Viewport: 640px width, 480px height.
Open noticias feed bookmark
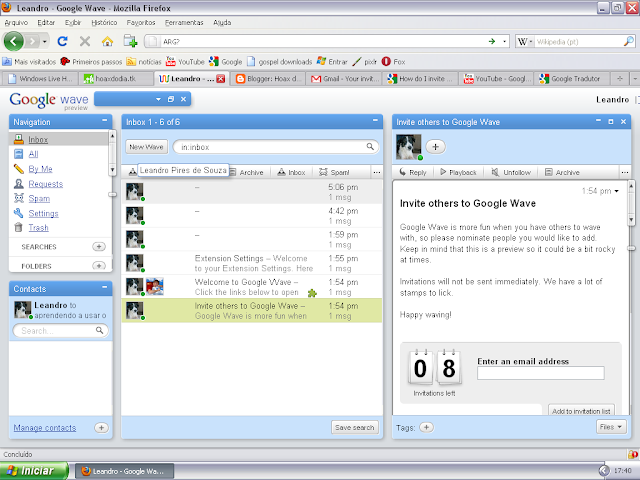[144, 62]
